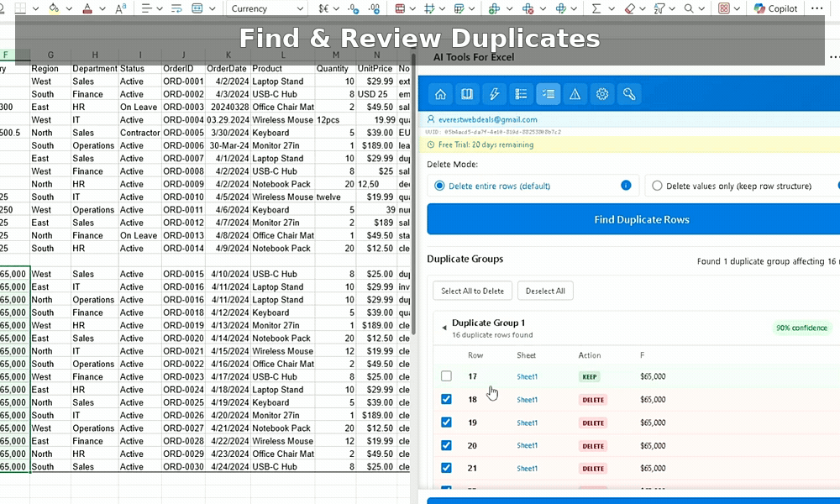The image size is (840, 504).
Task: Uncheck the checkbox for row 19
Action: tap(446, 423)
